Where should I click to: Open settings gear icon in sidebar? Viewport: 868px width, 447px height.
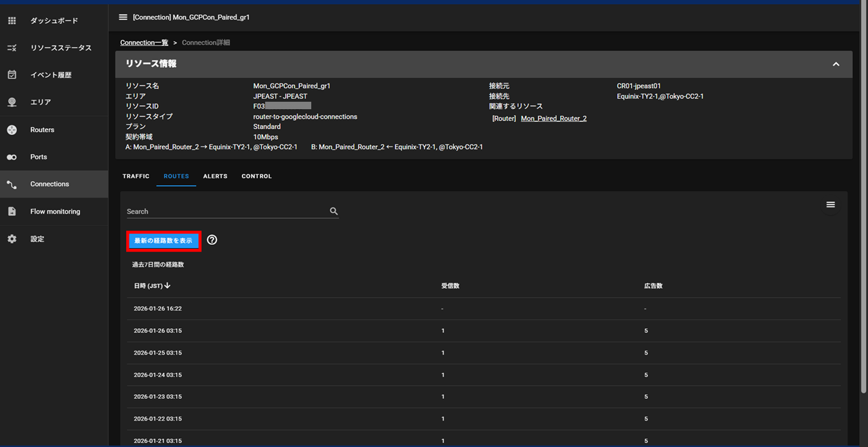pos(12,239)
